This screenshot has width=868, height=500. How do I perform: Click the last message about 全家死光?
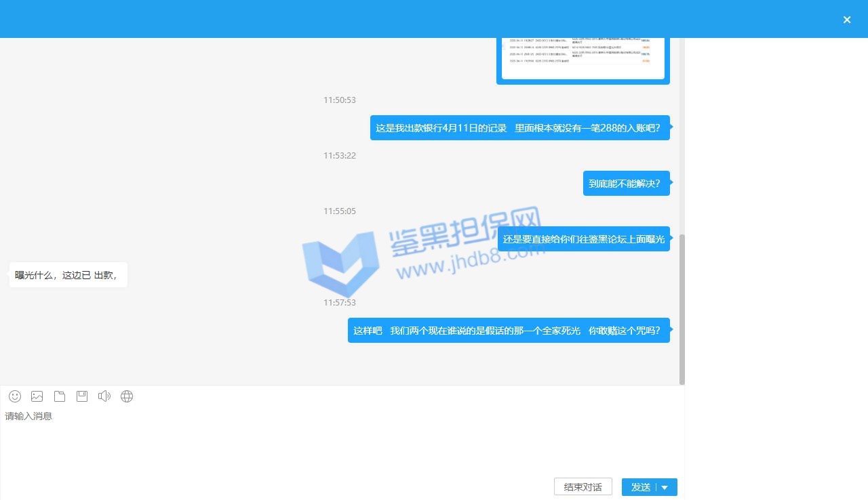coord(508,331)
